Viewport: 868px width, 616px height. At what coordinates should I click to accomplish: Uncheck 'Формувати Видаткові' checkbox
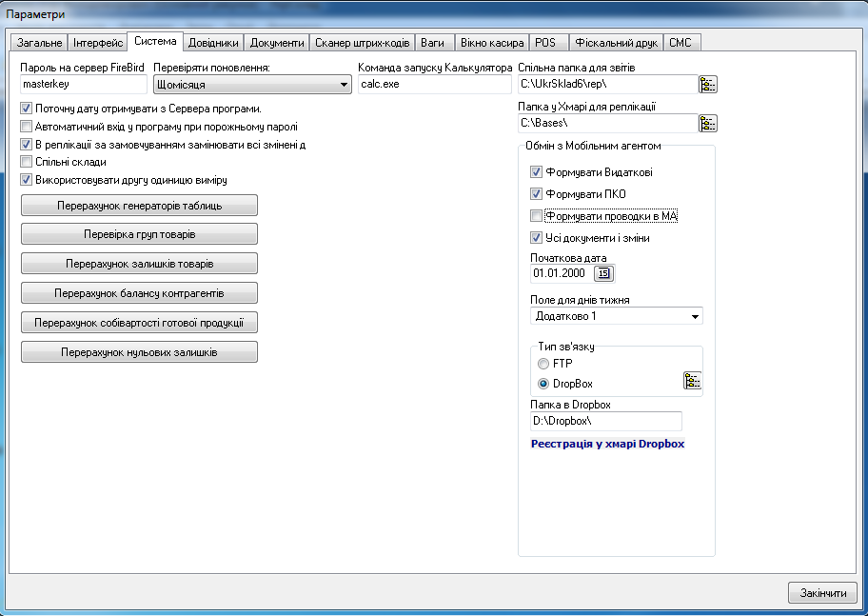[537, 172]
